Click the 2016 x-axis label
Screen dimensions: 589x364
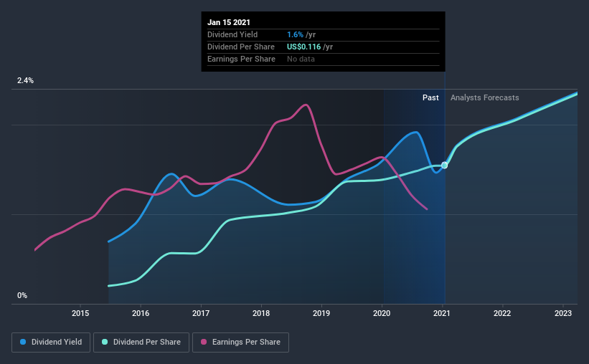pyautogui.click(x=141, y=313)
